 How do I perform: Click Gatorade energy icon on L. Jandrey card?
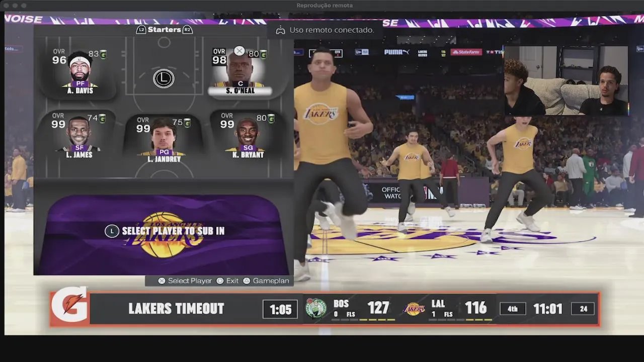187,123
